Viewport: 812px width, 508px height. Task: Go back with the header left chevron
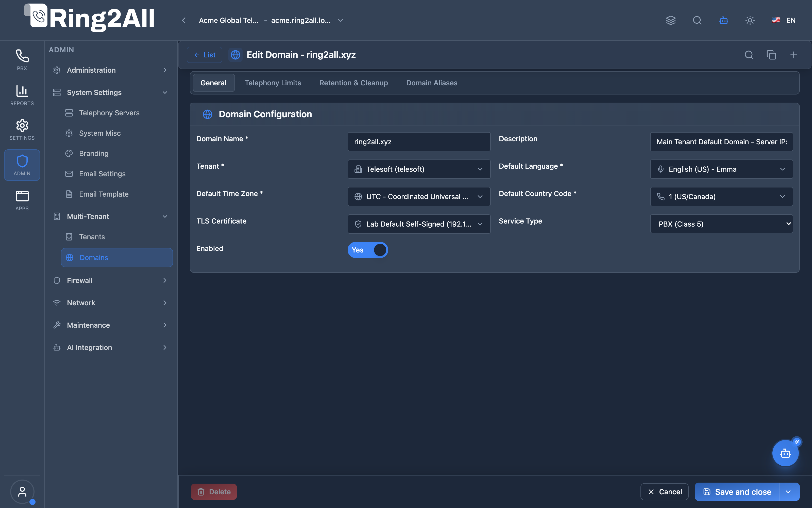click(184, 21)
